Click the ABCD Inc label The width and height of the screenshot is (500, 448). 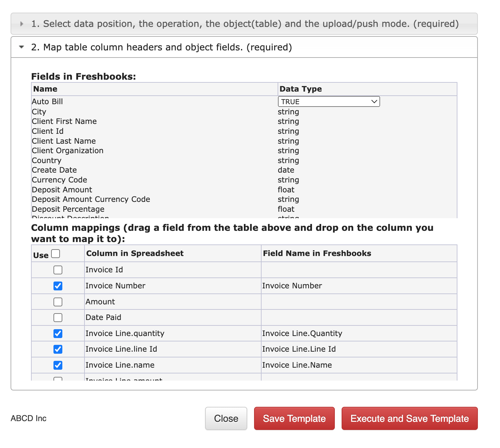29,418
